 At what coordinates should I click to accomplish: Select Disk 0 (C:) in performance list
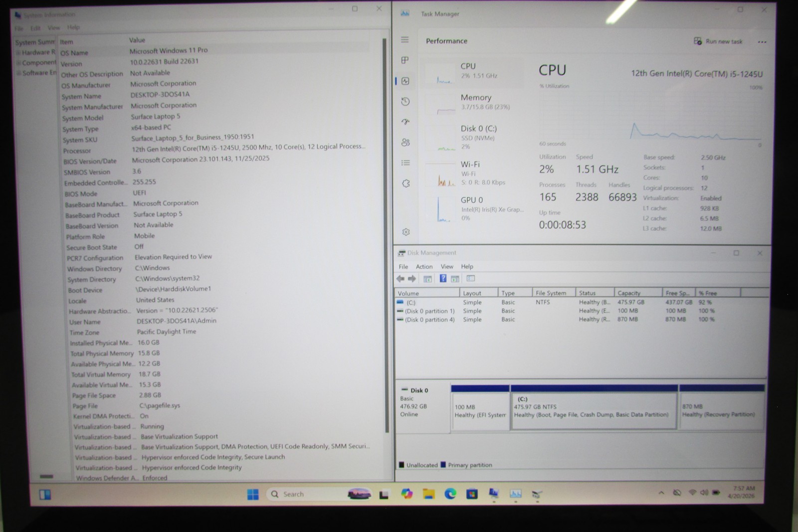(x=473, y=137)
